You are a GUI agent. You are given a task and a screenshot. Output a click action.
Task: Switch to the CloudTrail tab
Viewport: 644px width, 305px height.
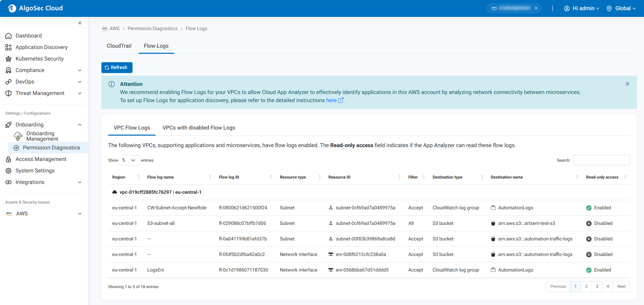(119, 46)
